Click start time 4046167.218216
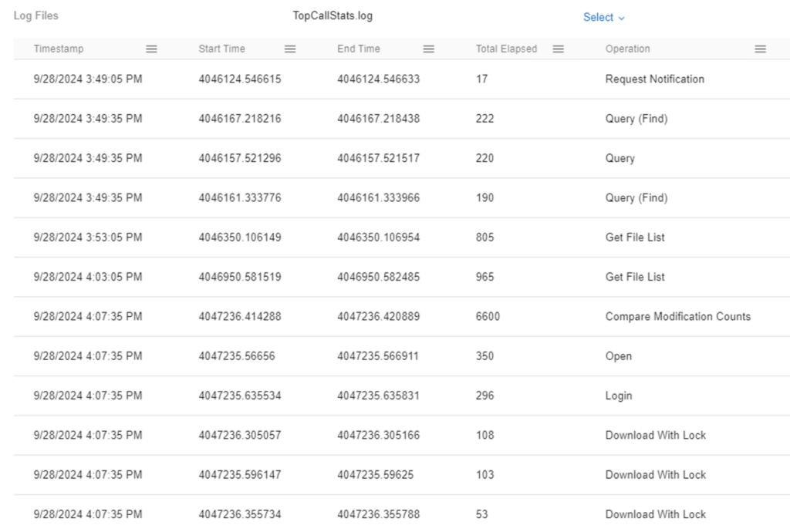The width and height of the screenshot is (790, 532). click(240, 119)
